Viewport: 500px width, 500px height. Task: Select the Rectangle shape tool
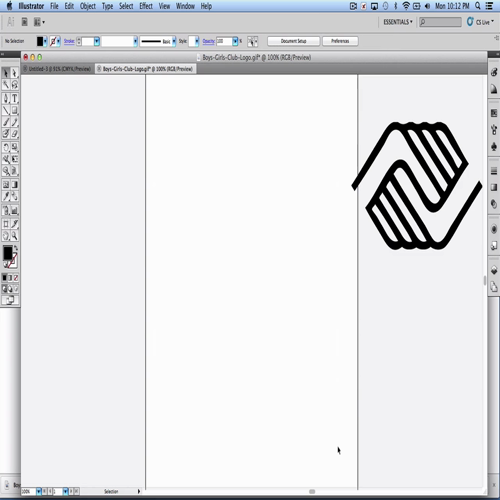pyautogui.click(x=14, y=110)
